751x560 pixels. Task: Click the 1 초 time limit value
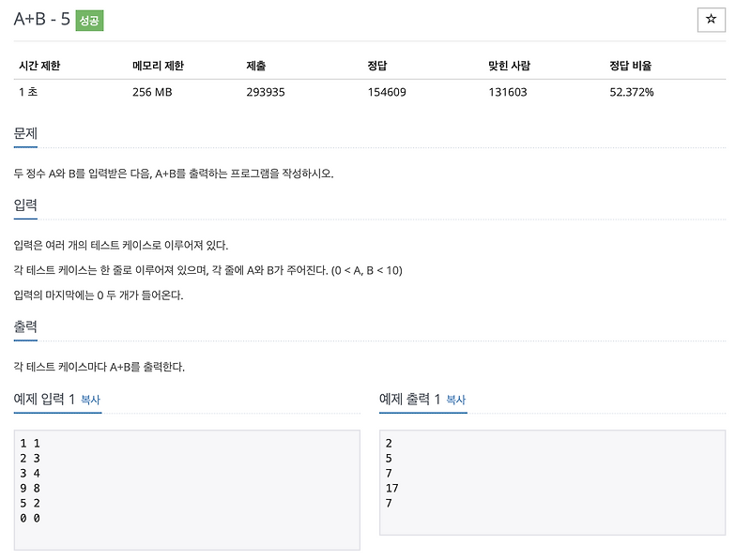(x=26, y=91)
